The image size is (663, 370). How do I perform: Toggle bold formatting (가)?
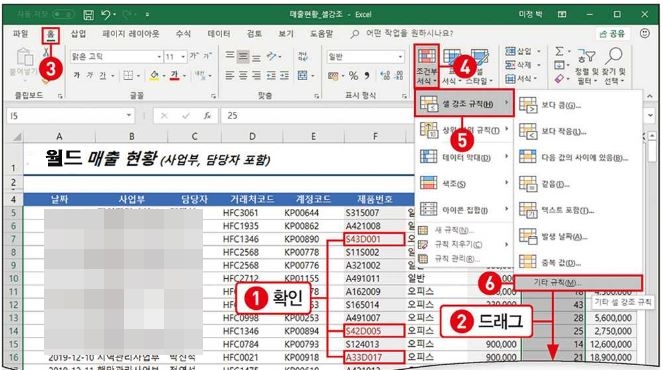(77, 75)
